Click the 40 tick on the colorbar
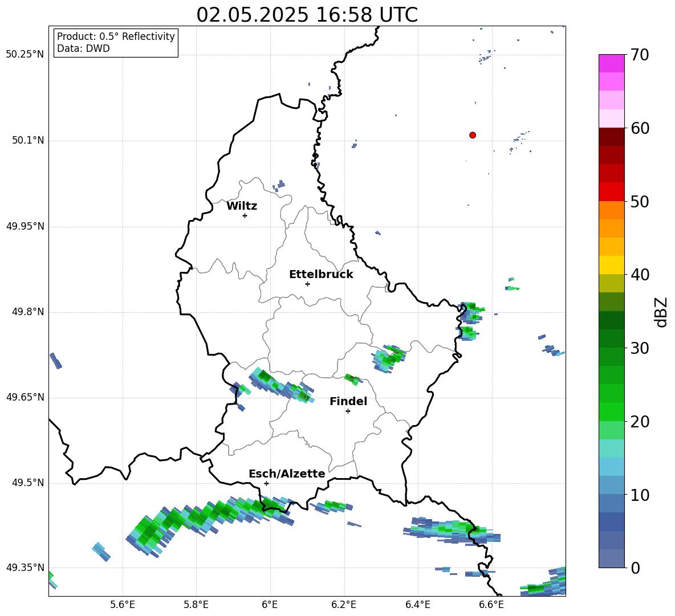This screenshot has height=616, width=675. [640, 275]
